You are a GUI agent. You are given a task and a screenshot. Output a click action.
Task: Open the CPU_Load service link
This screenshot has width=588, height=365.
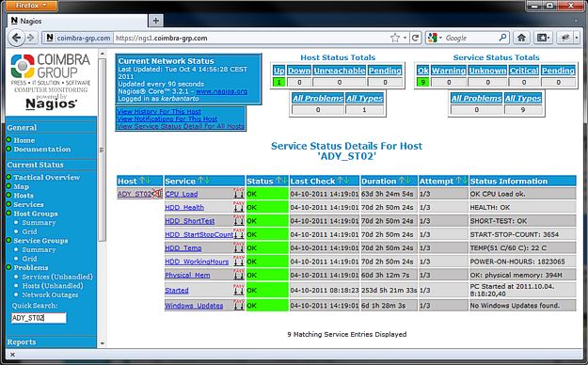coord(182,194)
